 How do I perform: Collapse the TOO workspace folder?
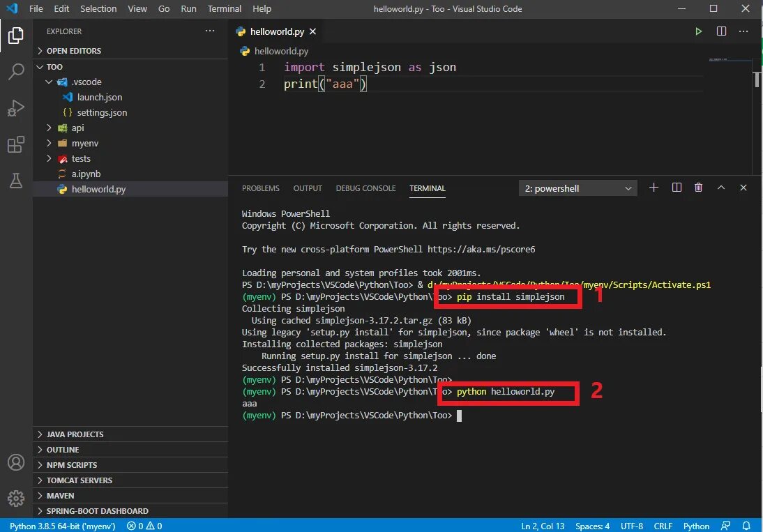coord(130,67)
